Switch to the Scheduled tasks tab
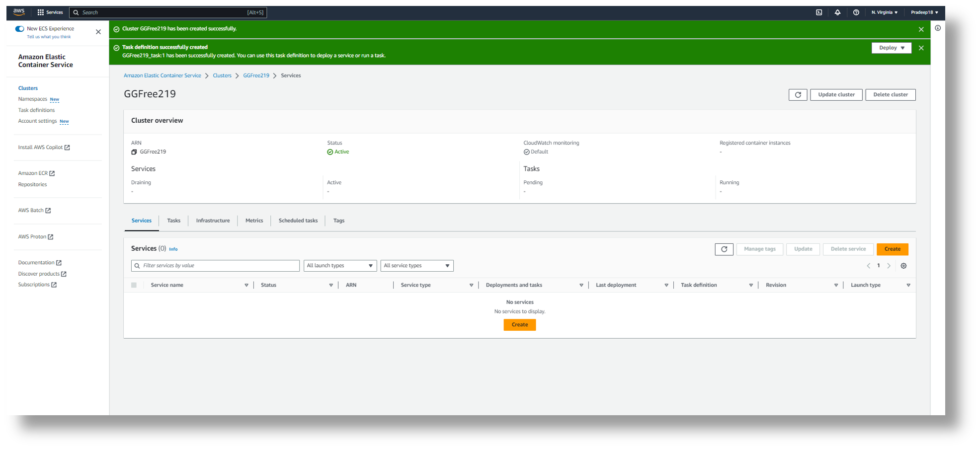This screenshot has width=980, height=450. (x=298, y=221)
